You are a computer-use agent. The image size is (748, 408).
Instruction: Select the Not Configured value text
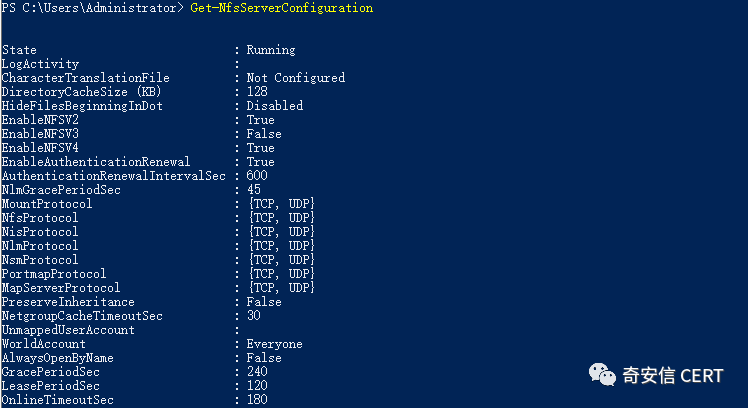[295, 78]
